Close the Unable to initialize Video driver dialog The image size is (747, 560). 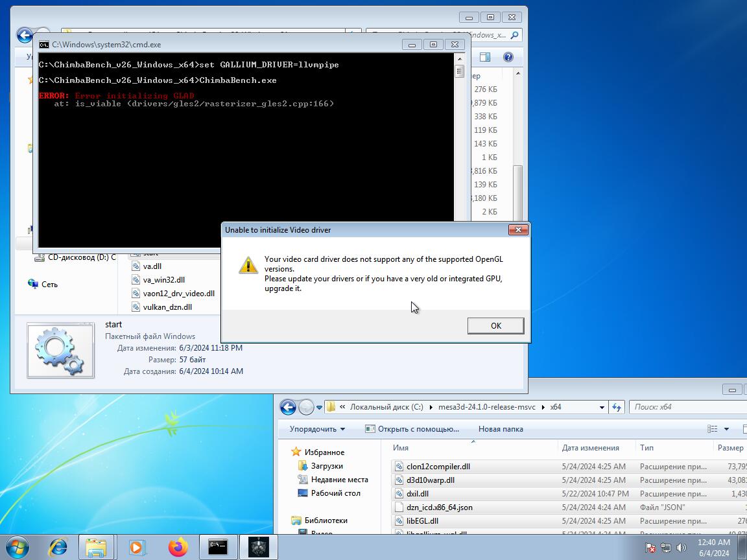518,230
